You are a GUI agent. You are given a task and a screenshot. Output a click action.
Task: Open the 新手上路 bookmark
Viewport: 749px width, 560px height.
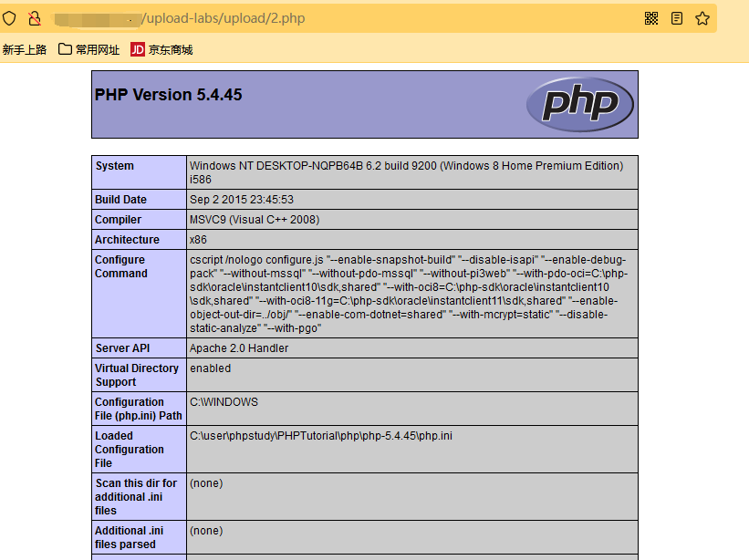coord(24,50)
